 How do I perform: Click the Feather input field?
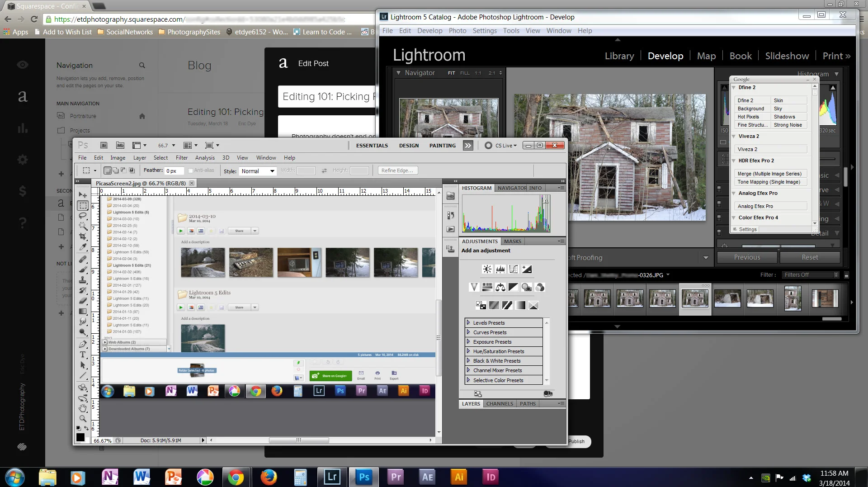tap(175, 171)
